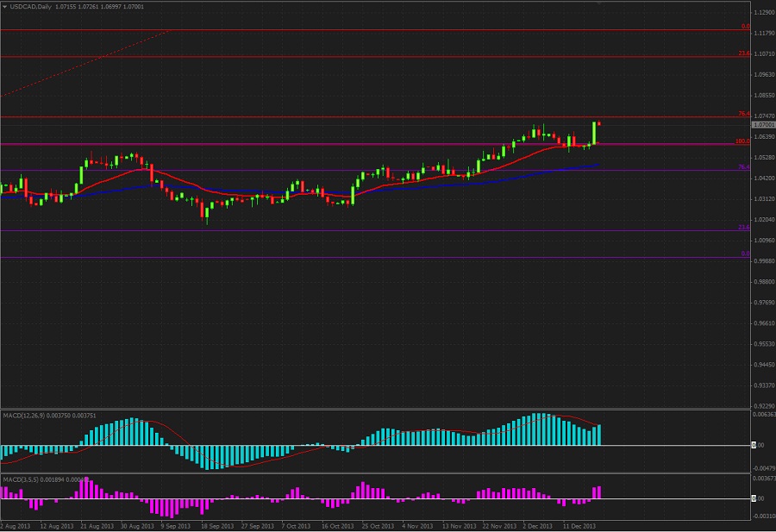Click the zero level tag of MACD(3,5,5)
The height and width of the screenshot is (532, 776).
(755, 498)
